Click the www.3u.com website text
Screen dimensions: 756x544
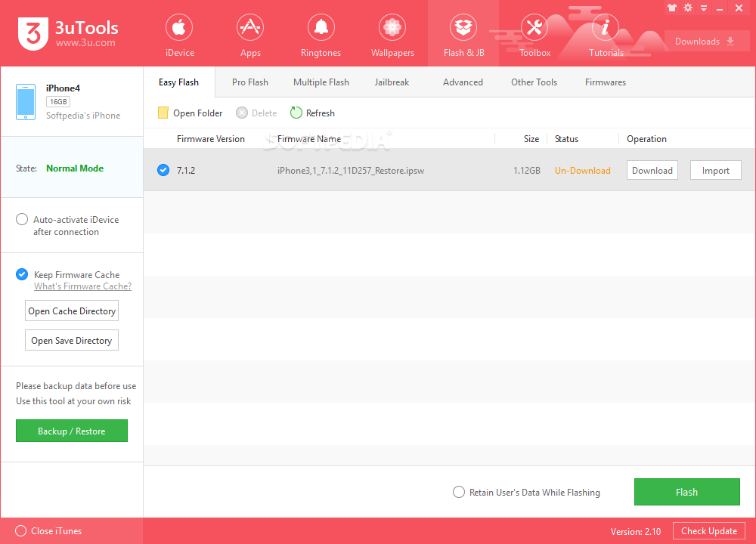(x=85, y=43)
